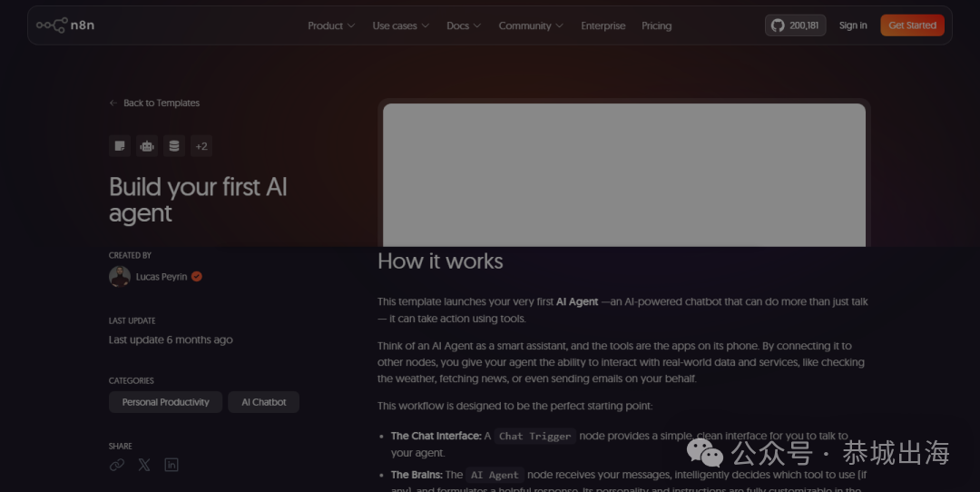Open Lucas Peyrin's avatar

pyautogui.click(x=120, y=276)
